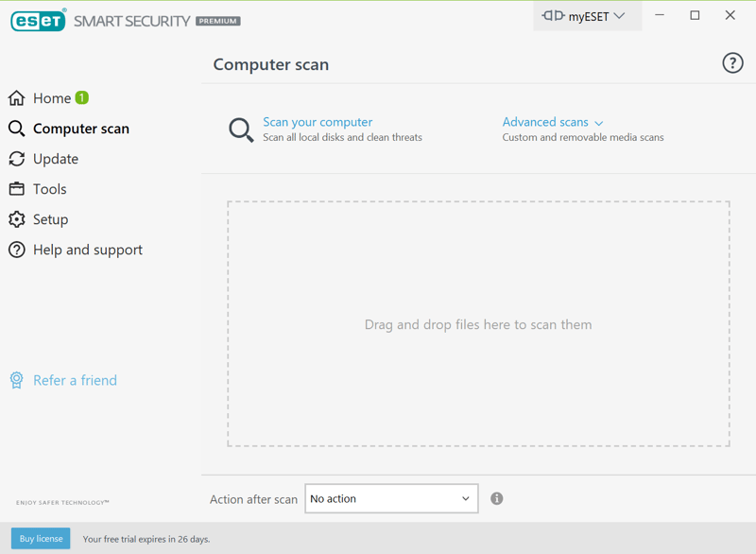This screenshot has width=756, height=554.
Task: Click the 'Scan all local disks and clean threats' description
Action: 342,137
